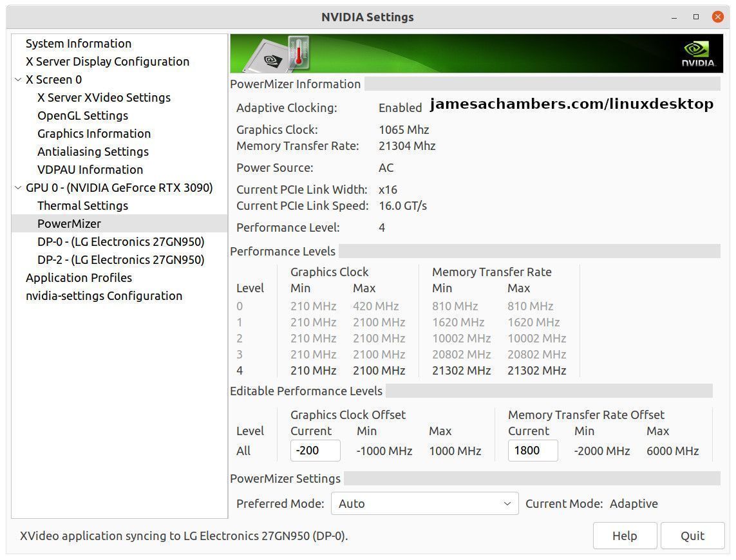Click the Quit button
The width and height of the screenshot is (736, 560).
(x=692, y=536)
